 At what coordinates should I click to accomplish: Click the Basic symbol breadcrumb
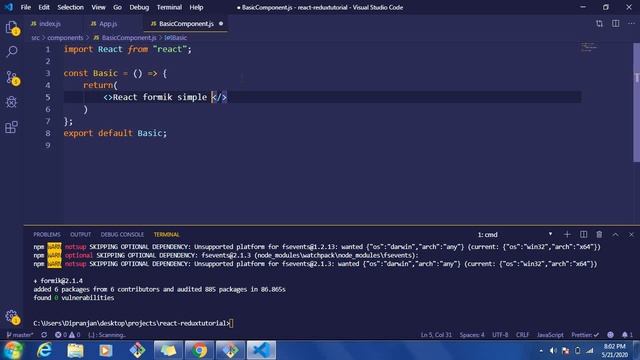[176, 38]
